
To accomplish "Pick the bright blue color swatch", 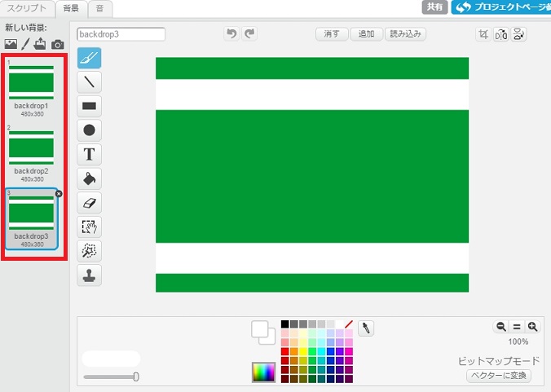I will pos(330,351).
